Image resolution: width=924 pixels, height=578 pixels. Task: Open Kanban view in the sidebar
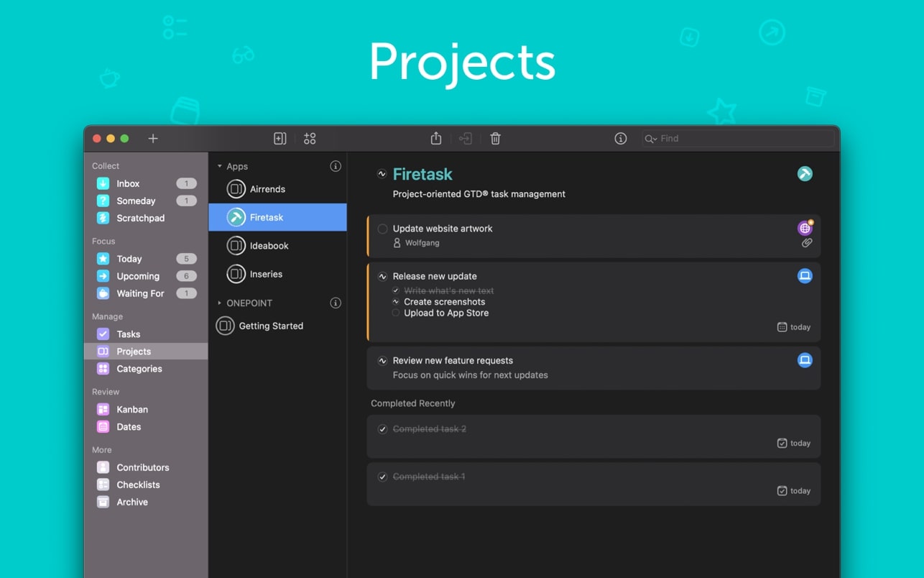[x=131, y=410]
